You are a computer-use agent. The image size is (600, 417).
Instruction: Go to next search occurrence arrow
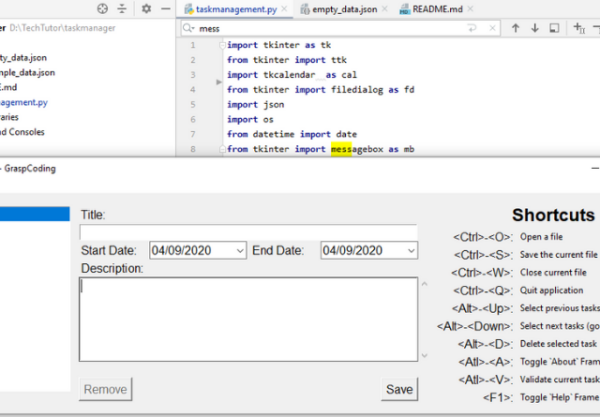[536, 29]
